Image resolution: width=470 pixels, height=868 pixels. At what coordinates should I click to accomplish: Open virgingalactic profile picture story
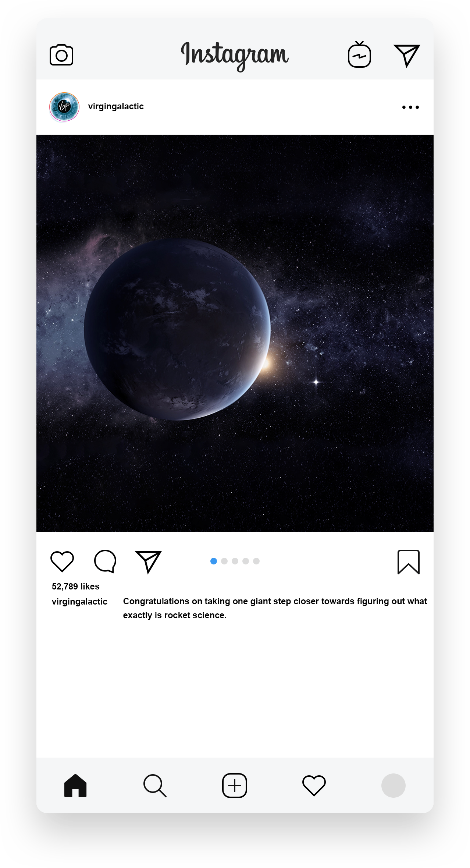[x=64, y=107]
